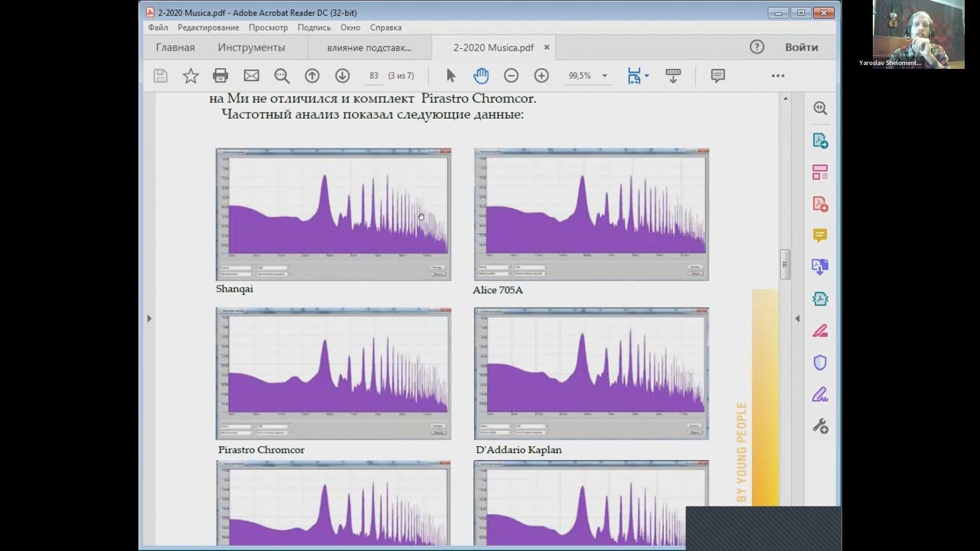Click the D'Addario Kaplan caption text
The width and height of the screenshot is (980, 551).
pos(518,450)
